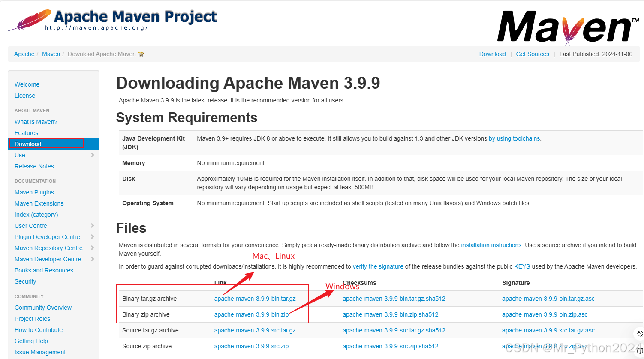The image size is (644, 359).
Task: Open Maven Extensions link
Action: pyautogui.click(x=39, y=203)
